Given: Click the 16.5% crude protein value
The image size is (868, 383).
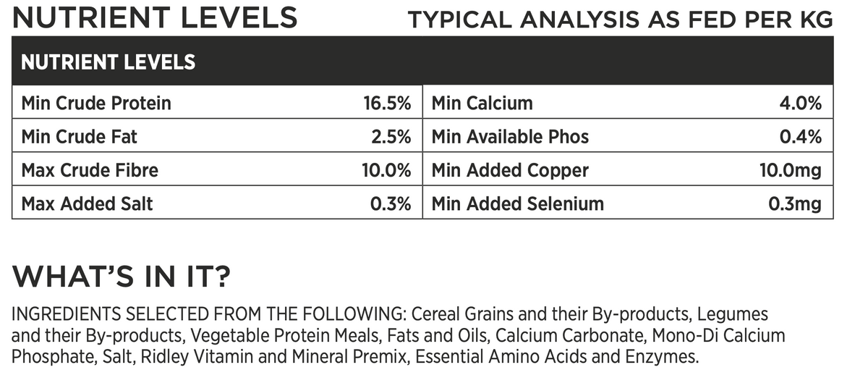Looking at the screenshot, I should click(387, 104).
